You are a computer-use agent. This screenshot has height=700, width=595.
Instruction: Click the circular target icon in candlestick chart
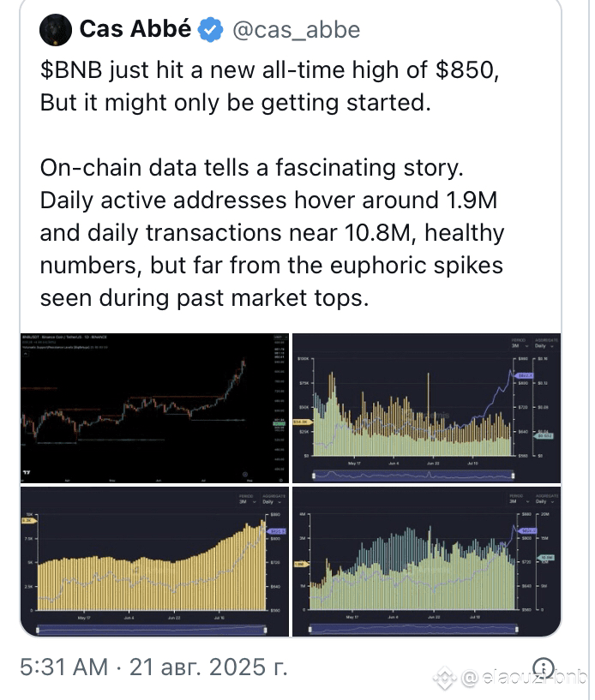245,474
